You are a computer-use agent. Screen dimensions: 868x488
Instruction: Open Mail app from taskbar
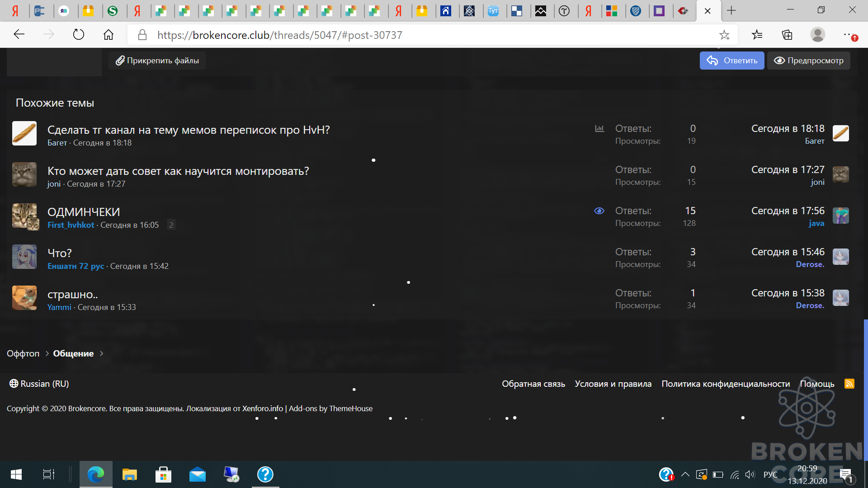pyautogui.click(x=198, y=474)
